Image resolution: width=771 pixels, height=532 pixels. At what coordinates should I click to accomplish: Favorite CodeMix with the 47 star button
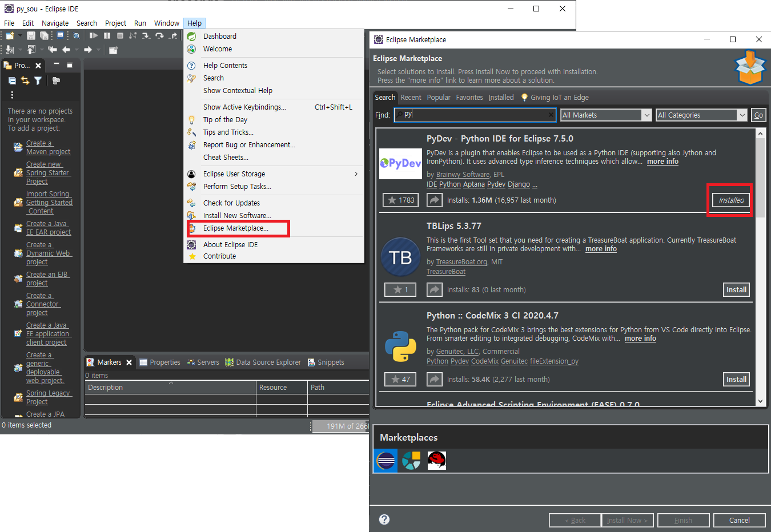click(x=401, y=379)
